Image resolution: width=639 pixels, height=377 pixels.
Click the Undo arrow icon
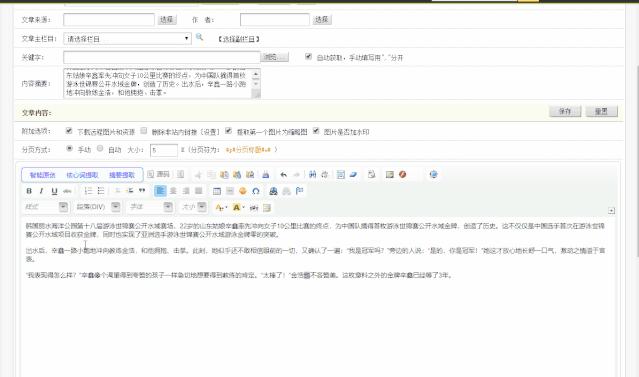coord(284,175)
